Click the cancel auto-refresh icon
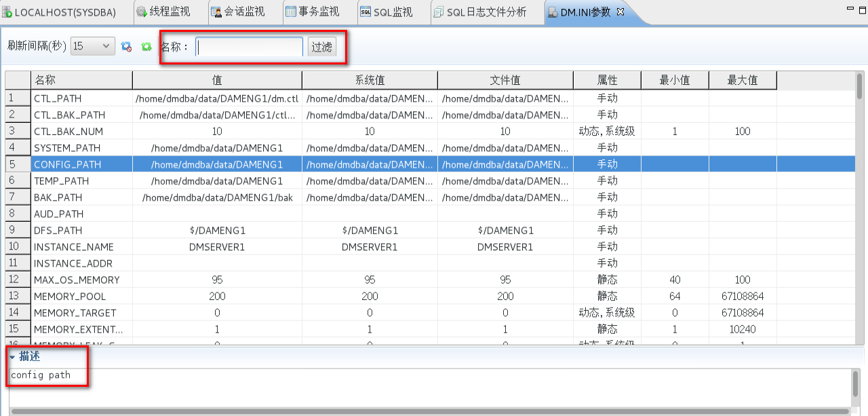Viewport: 868px width, 416px height. click(x=126, y=46)
